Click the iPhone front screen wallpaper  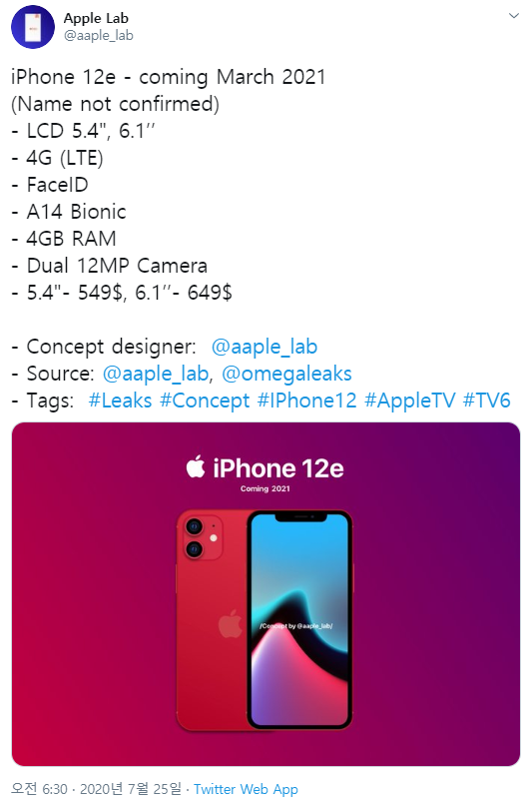coord(299,620)
